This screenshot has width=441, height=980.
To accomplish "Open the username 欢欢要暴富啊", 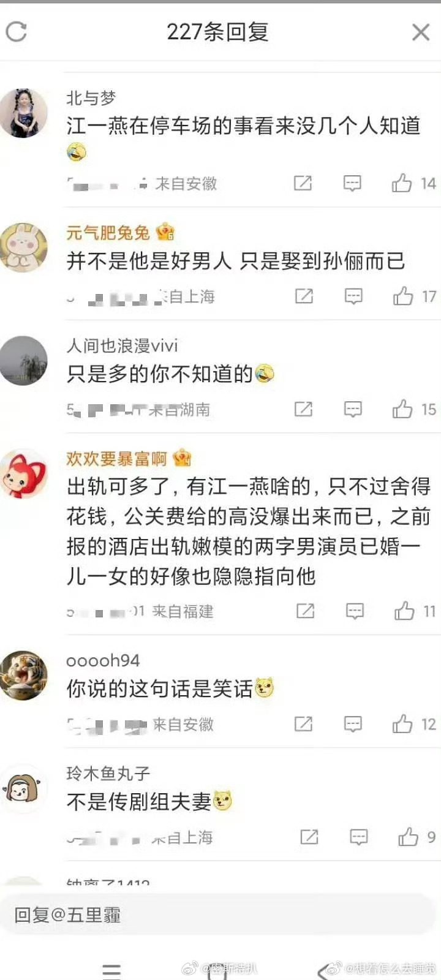I will point(116,458).
